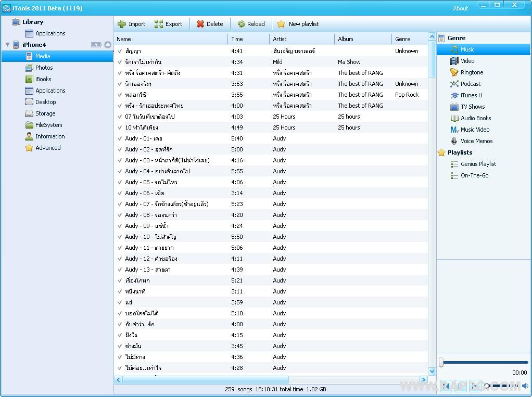Uncheck the หลอกใช้ song checkmark
Viewport: 532px width, 397px height.
coord(120,95)
